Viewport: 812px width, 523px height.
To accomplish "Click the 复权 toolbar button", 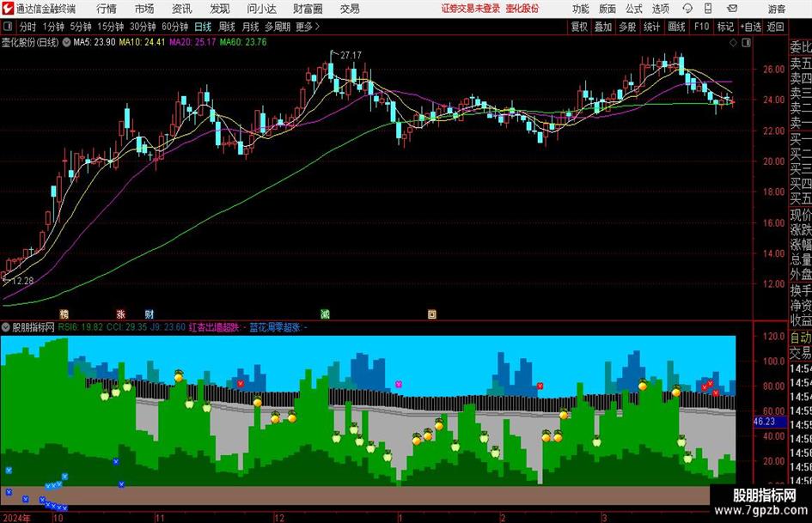I will coord(579,27).
